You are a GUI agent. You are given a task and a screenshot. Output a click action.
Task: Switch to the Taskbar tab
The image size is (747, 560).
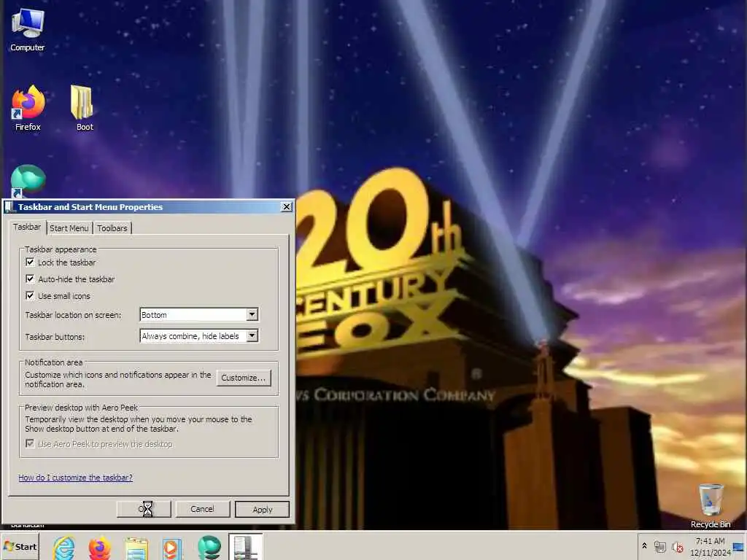tap(27, 227)
